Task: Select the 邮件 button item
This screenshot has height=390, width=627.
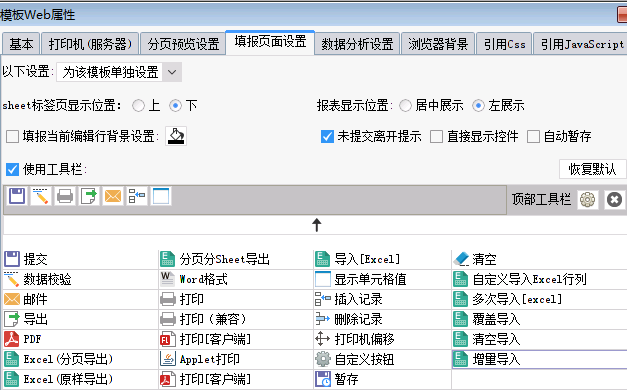Action: point(80,299)
